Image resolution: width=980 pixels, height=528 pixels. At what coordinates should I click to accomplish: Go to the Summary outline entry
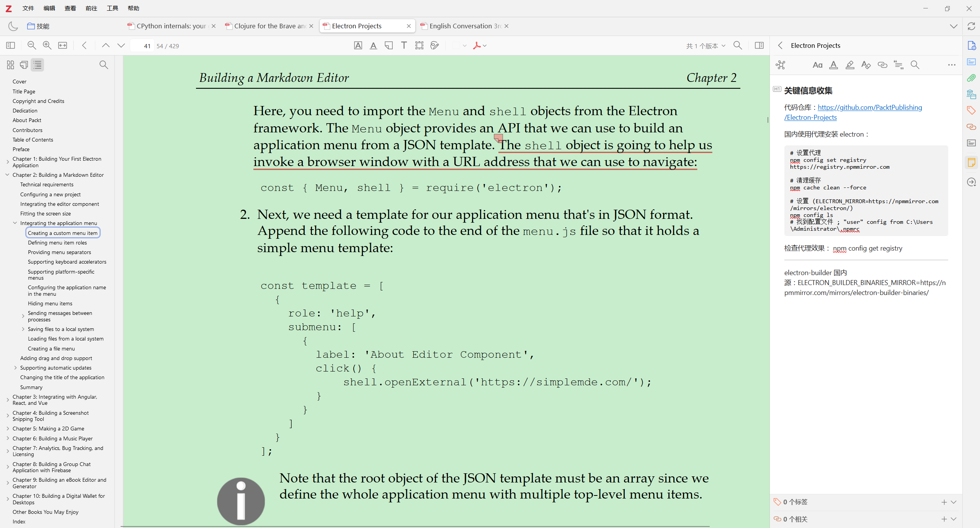(31, 387)
